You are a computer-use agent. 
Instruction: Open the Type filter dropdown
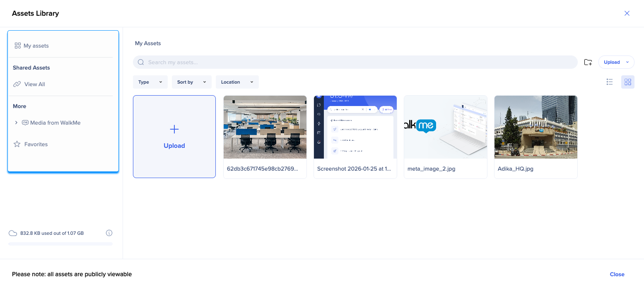pos(150,82)
